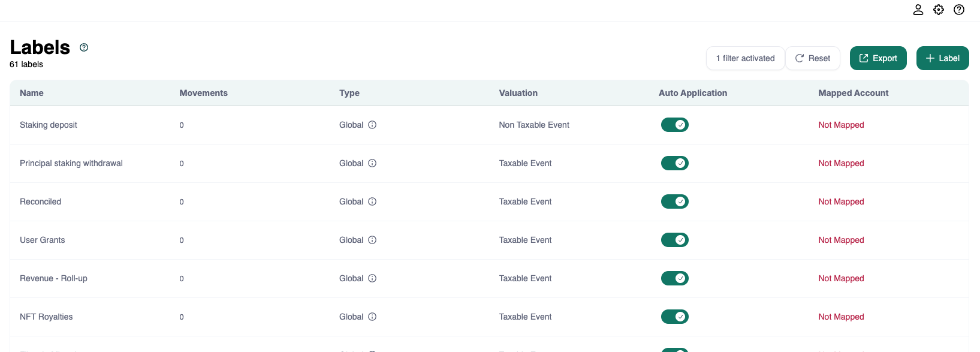Open the settings gear icon
Image resolution: width=980 pixels, height=352 pixels.
click(x=938, y=10)
